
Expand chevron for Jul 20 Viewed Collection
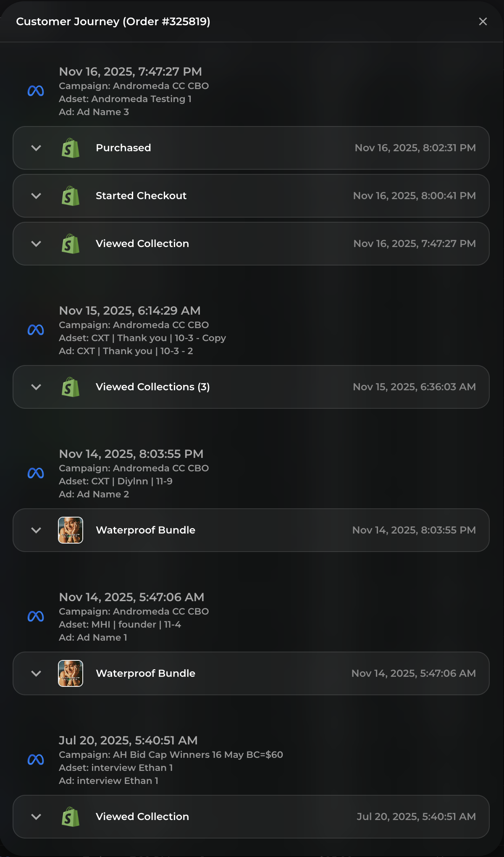click(36, 817)
